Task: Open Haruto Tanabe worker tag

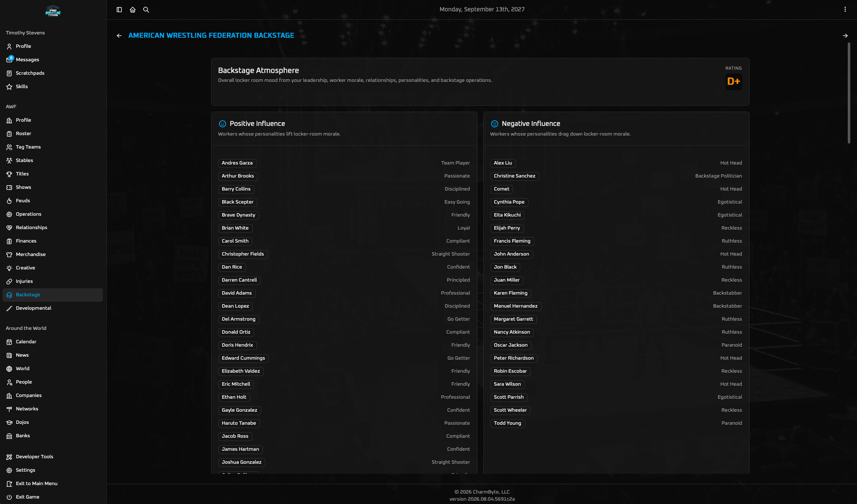Action: (239, 424)
